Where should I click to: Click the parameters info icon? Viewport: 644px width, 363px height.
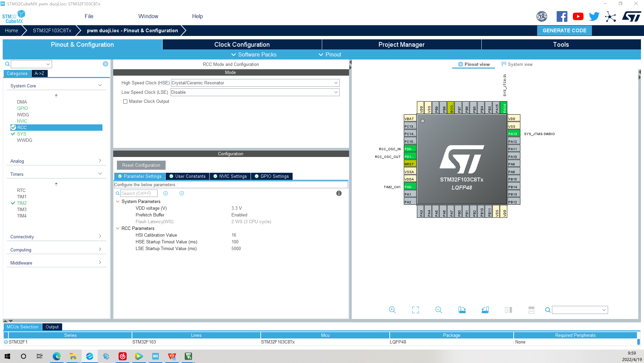(339, 193)
